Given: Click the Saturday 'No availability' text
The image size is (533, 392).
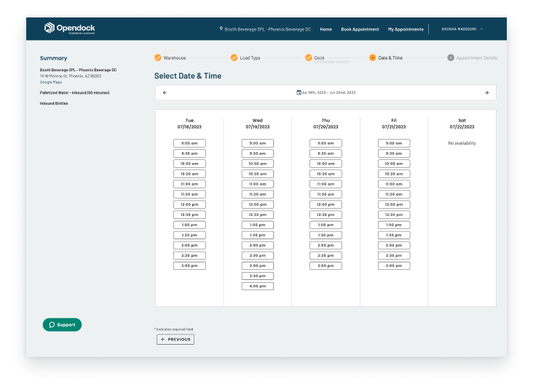Looking at the screenshot, I should tap(462, 143).
